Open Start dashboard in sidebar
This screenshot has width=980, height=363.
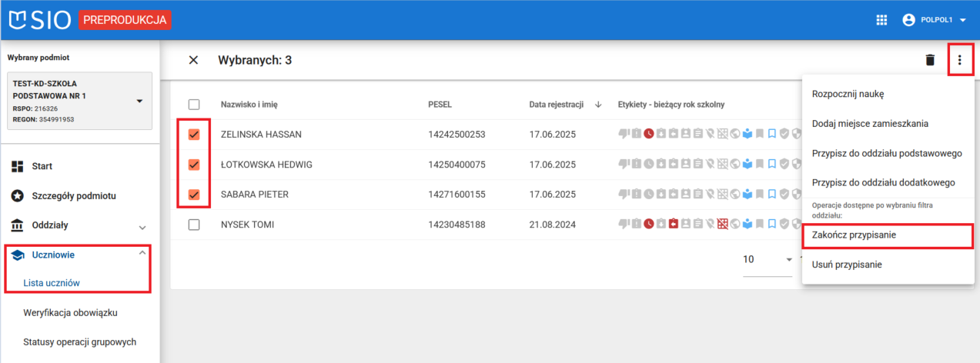tap(42, 166)
